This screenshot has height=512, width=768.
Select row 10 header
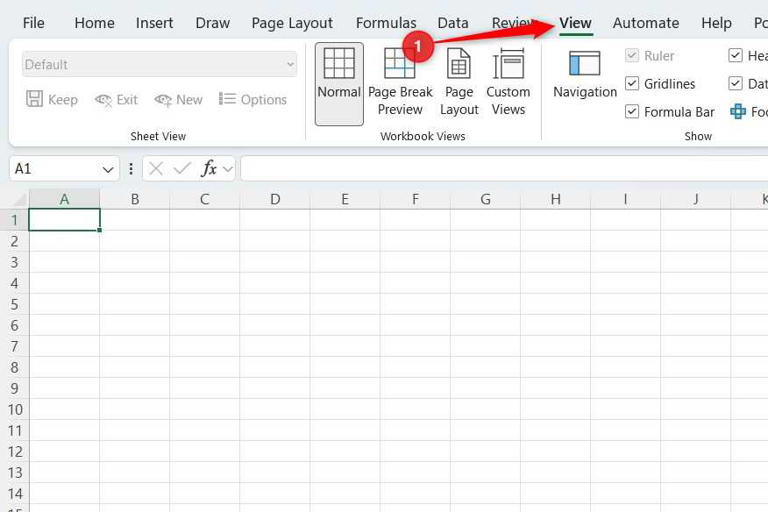tap(15, 410)
